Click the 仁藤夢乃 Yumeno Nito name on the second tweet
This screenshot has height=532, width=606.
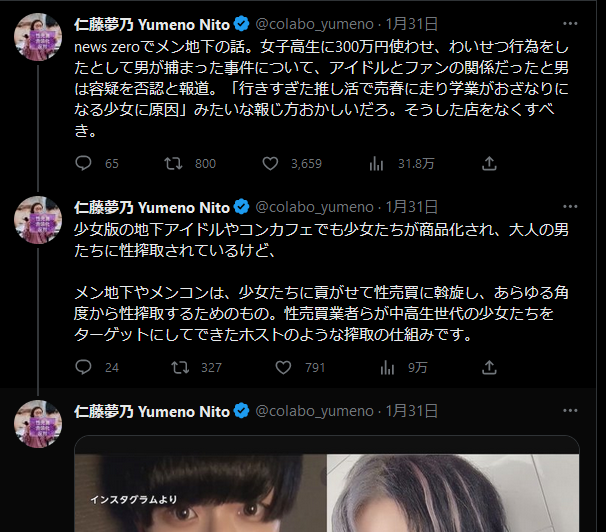pos(152,207)
